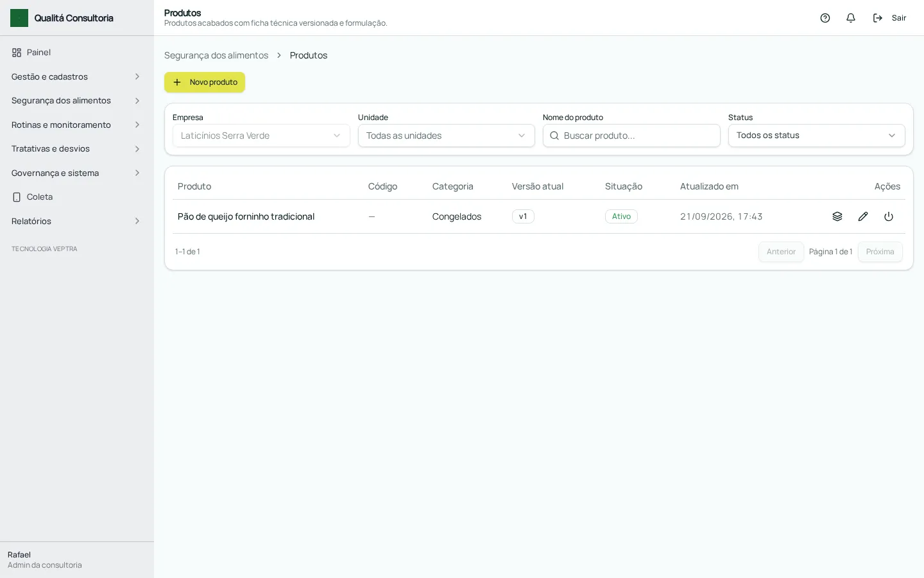The width and height of the screenshot is (924, 578).
Task: Open Todas as unidades dropdown
Action: tap(447, 136)
